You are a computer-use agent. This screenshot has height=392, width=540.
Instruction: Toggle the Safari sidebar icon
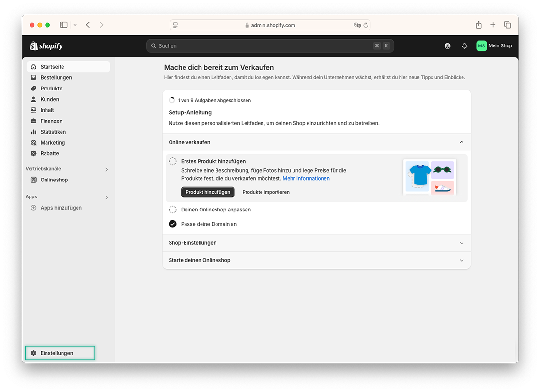click(63, 25)
